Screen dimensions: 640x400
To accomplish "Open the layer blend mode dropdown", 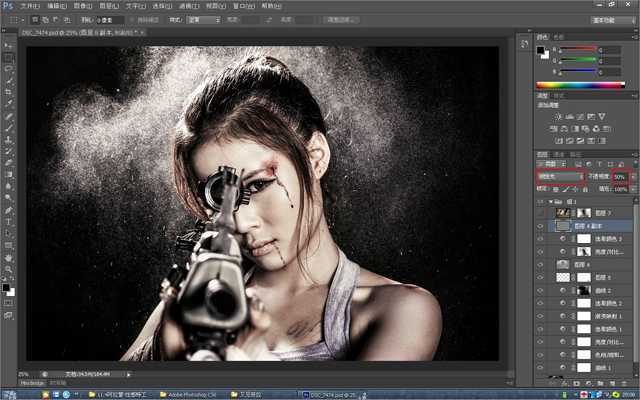I will point(560,176).
